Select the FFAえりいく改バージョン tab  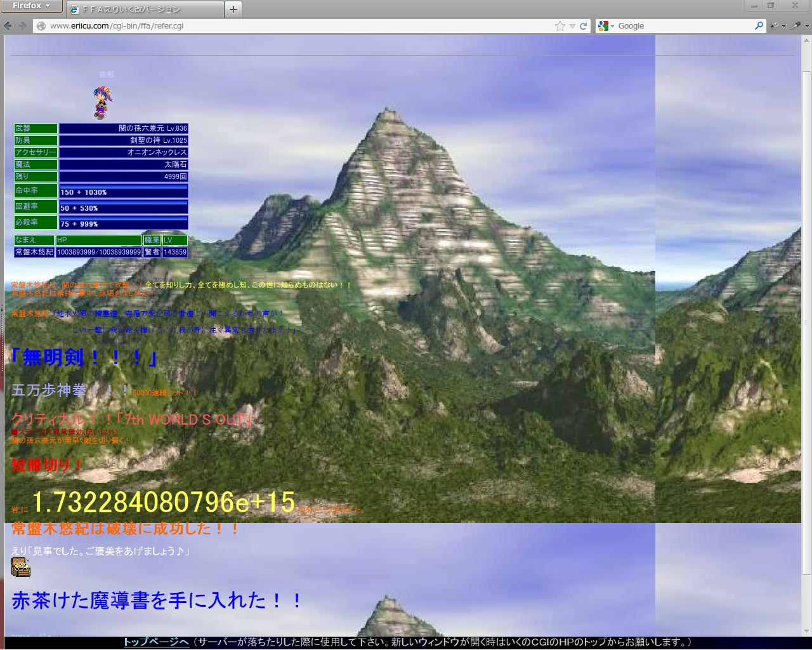pyautogui.click(x=145, y=10)
